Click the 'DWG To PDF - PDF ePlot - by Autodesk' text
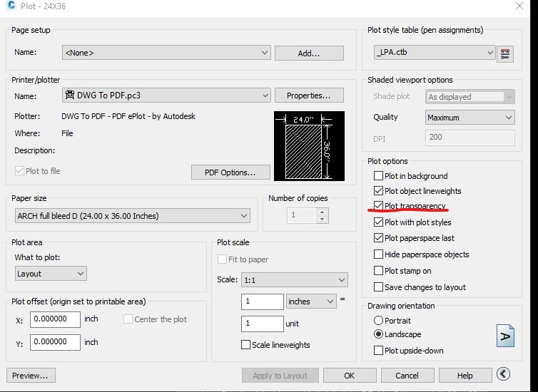Viewport: 538px width, 392px height. pos(128,116)
